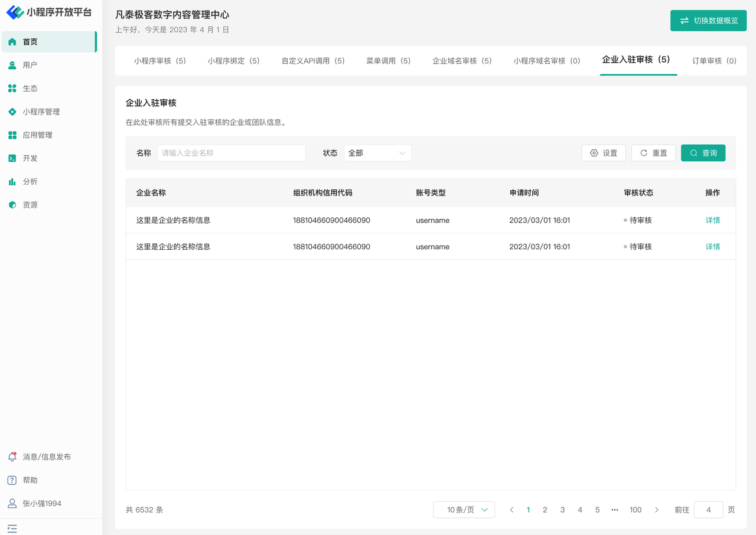This screenshot has width=756, height=535.
Task: Collapse the sidebar using bottom menu icon
Action: tap(12, 529)
